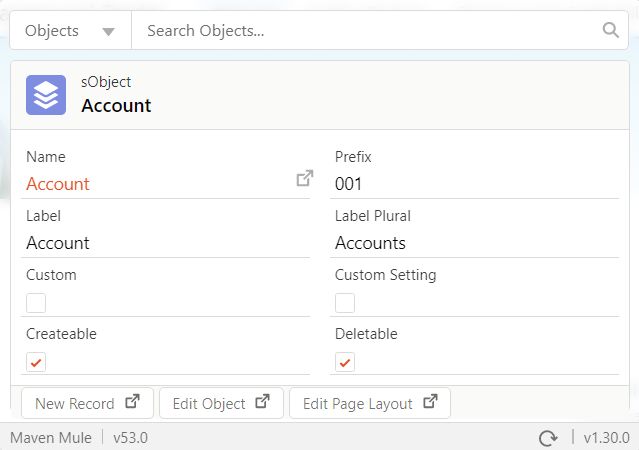Click the New Record button

[87, 403]
